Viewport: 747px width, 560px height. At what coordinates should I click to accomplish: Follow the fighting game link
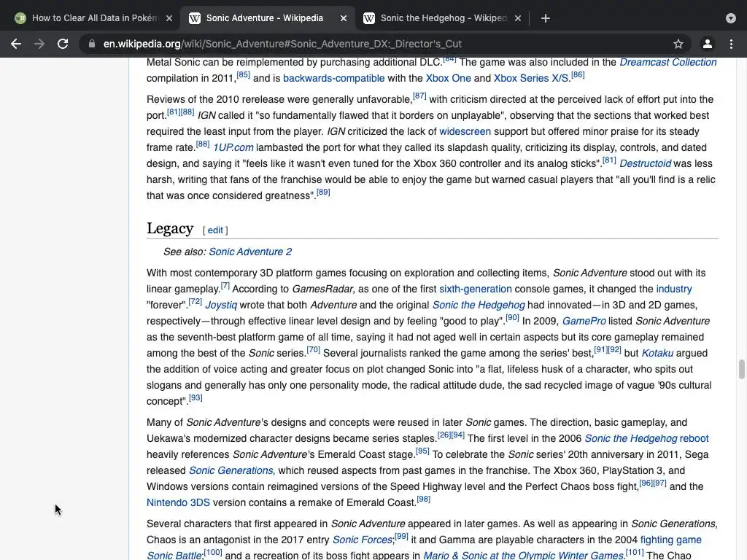coord(671,540)
